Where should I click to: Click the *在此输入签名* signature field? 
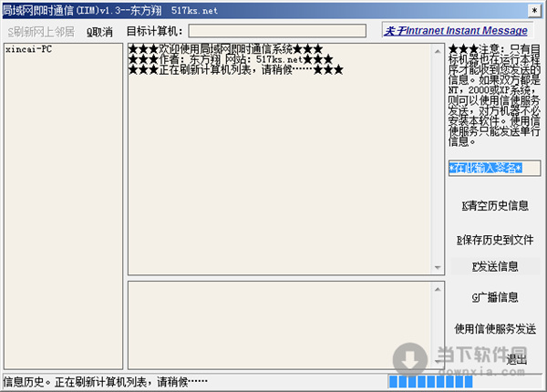494,168
